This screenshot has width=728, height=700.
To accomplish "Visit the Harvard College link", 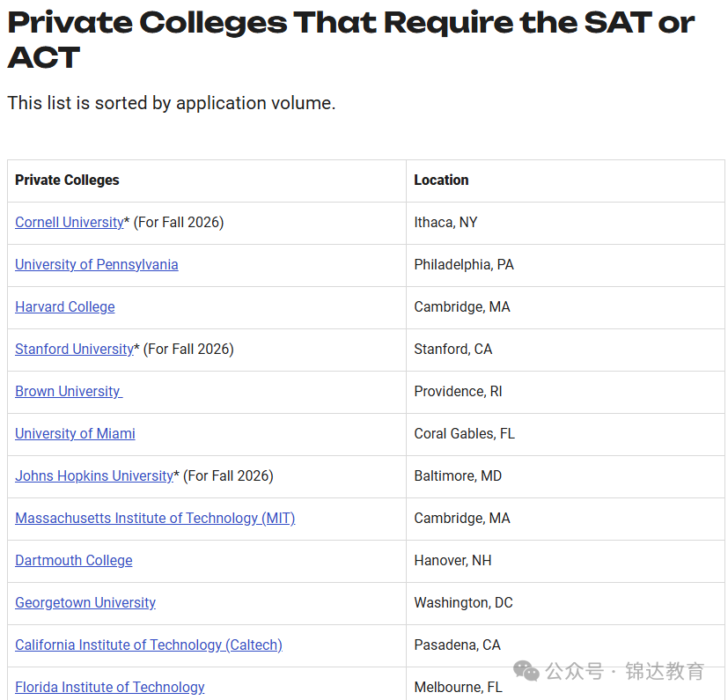I will (x=65, y=307).
